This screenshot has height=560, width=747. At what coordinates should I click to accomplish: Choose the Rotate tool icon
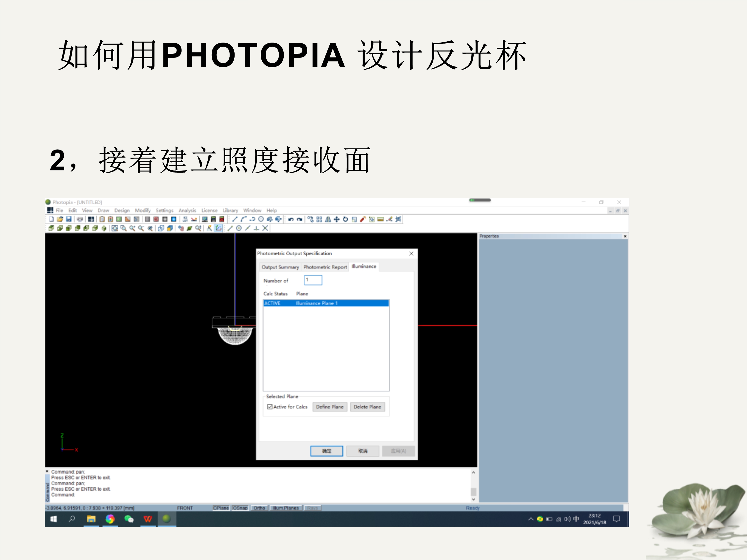(x=345, y=220)
